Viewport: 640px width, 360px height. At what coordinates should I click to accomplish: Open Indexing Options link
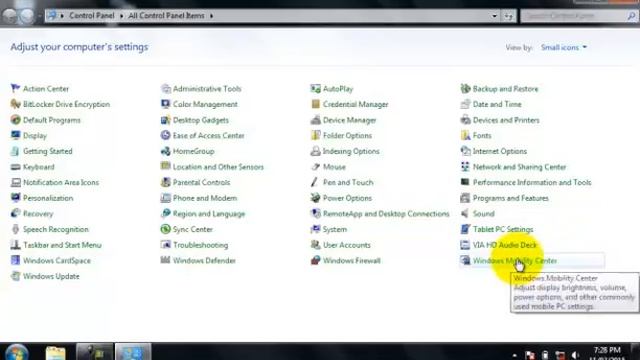pyautogui.click(x=351, y=151)
